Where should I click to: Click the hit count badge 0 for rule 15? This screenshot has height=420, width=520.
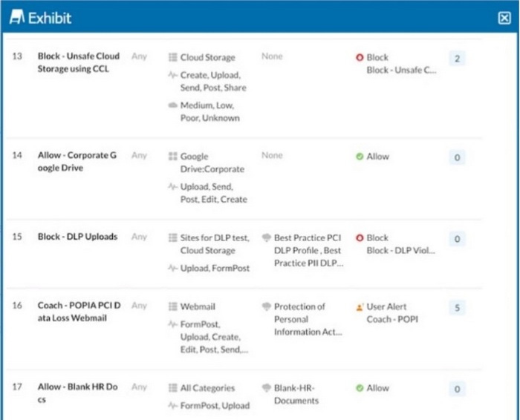tap(457, 239)
